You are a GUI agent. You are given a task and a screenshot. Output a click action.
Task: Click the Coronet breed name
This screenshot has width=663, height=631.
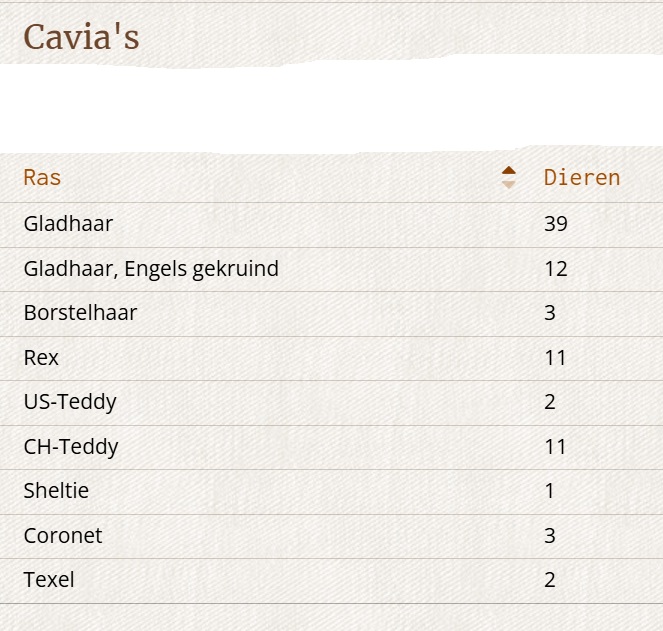click(x=63, y=536)
